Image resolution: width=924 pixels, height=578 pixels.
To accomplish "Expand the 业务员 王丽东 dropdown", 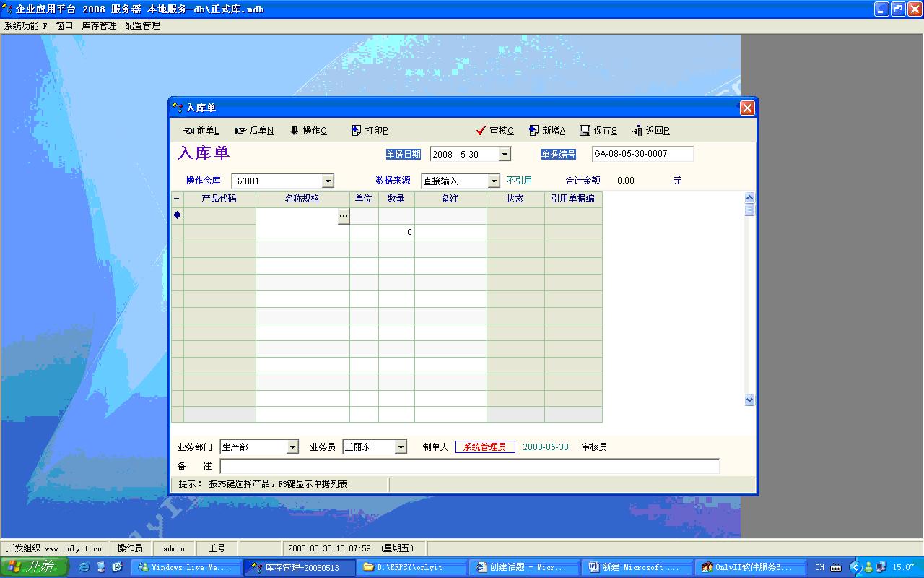I will 401,447.
